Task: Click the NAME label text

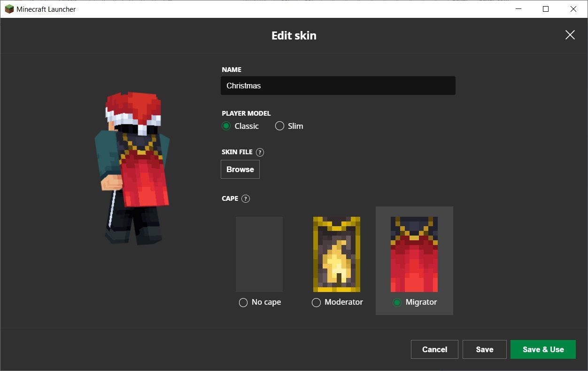Action: pos(232,70)
